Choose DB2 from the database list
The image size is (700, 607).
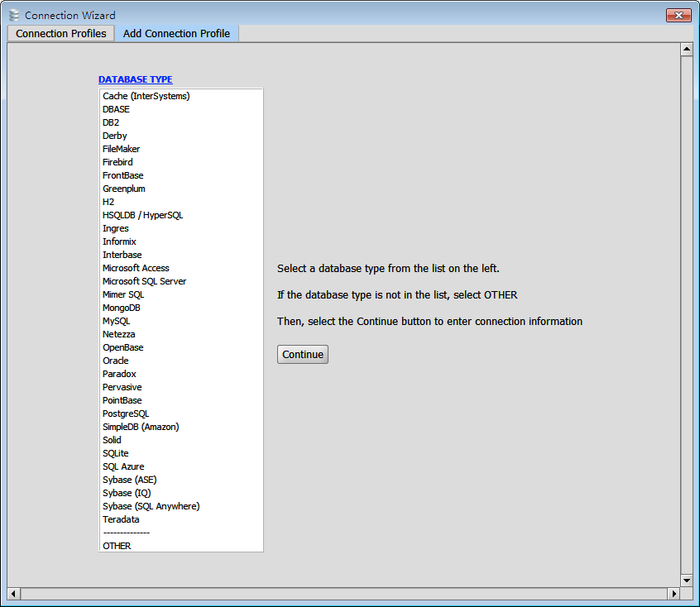pos(181,122)
